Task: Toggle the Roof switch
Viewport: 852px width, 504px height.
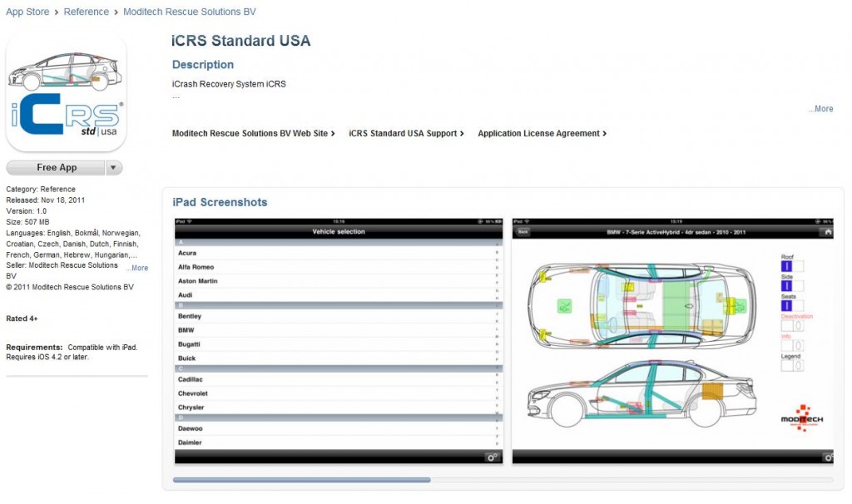Action: point(792,266)
